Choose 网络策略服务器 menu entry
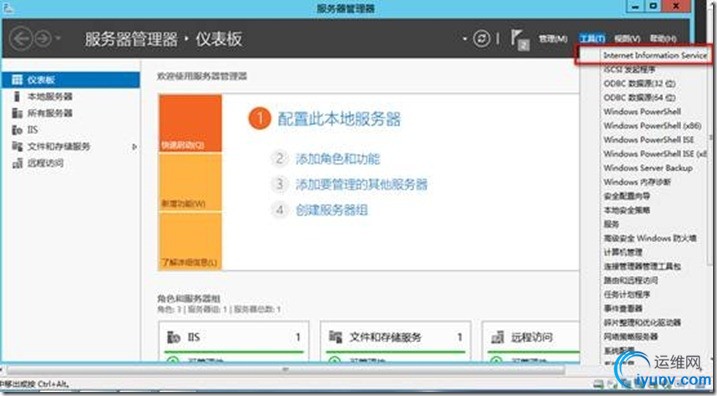This screenshot has height=396, width=717. coord(631,337)
